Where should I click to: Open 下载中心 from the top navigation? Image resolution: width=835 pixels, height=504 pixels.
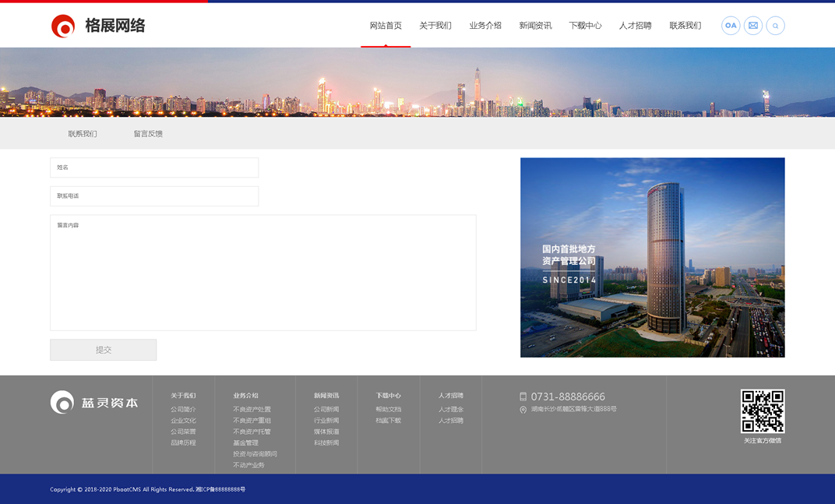pos(585,26)
